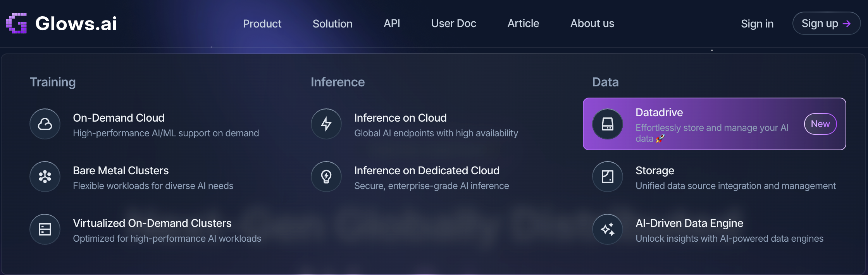Open the Storage product link
Viewport: 868px width, 275px height.
[x=654, y=171]
